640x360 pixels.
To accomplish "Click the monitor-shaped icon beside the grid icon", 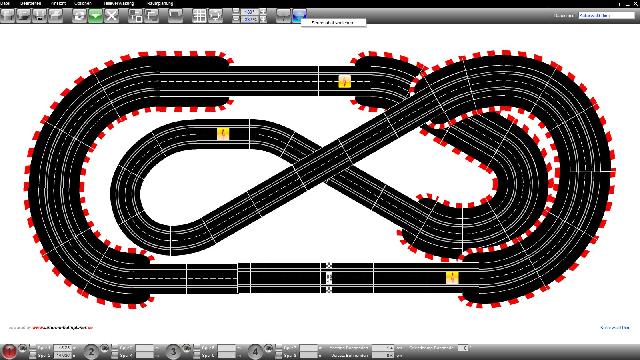I will pyautogui.click(x=216, y=16).
